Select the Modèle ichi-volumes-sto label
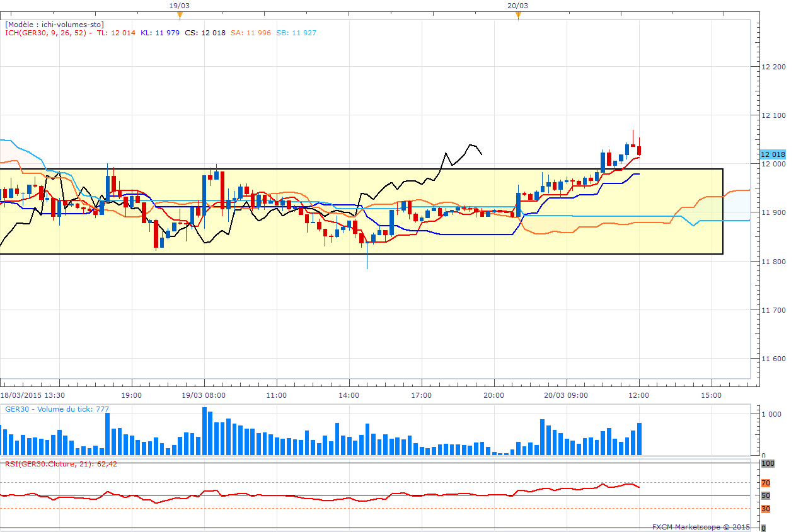The image size is (796, 532). coord(55,24)
